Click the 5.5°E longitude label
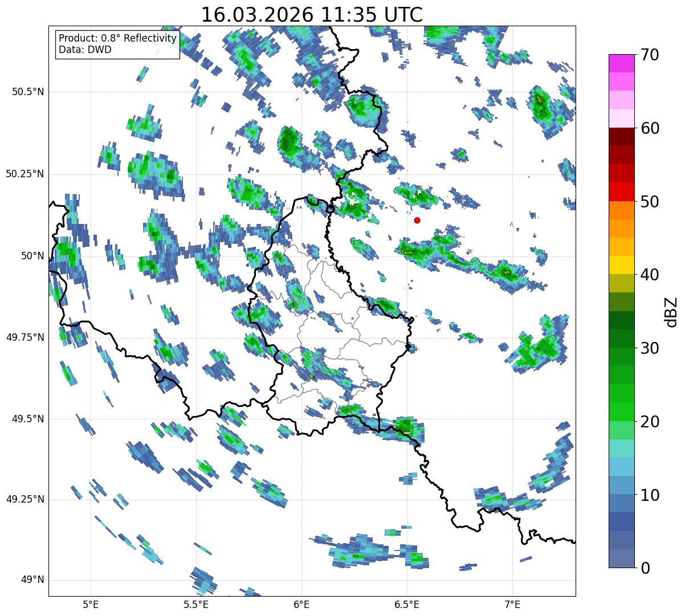Screen dimensions: 685x616 coord(196,604)
